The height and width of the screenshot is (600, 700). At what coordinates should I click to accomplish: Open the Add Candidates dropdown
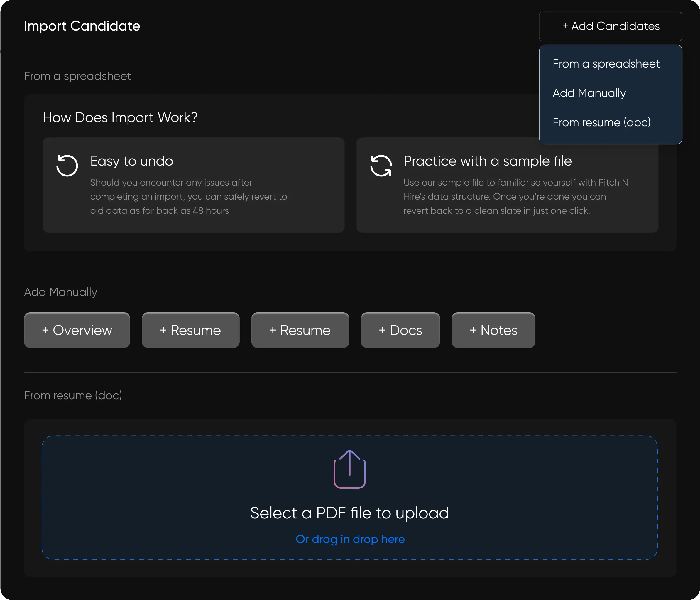pos(610,26)
